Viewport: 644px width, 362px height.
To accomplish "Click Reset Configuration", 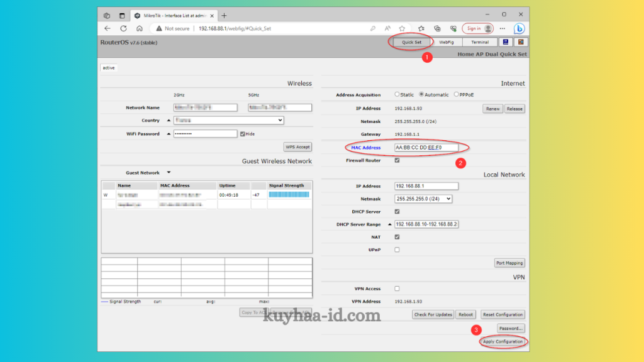I will pyautogui.click(x=502, y=315).
